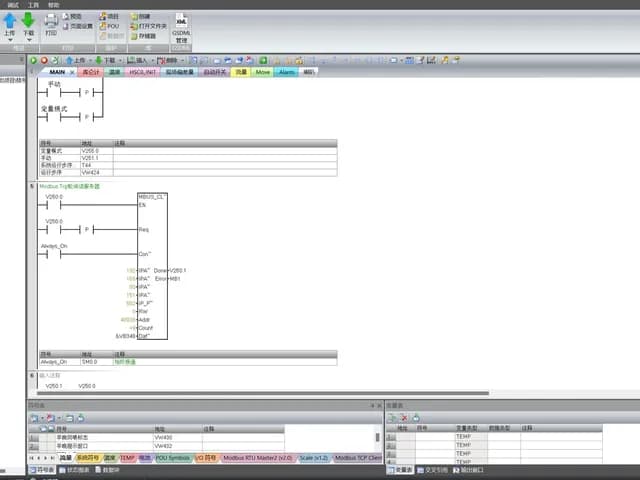Click 插入 (Insert) in the editor toolbar
640x480 pixels.
tap(137, 60)
